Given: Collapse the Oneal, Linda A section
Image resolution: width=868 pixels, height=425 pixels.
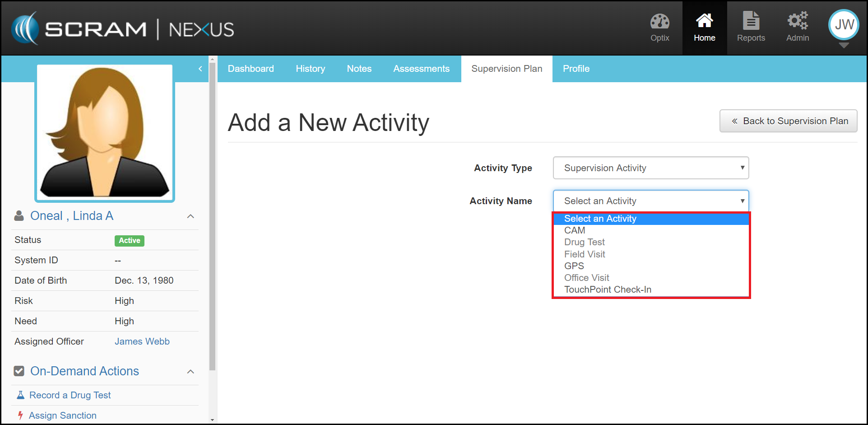Looking at the screenshot, I should click(x=190, y=216).
